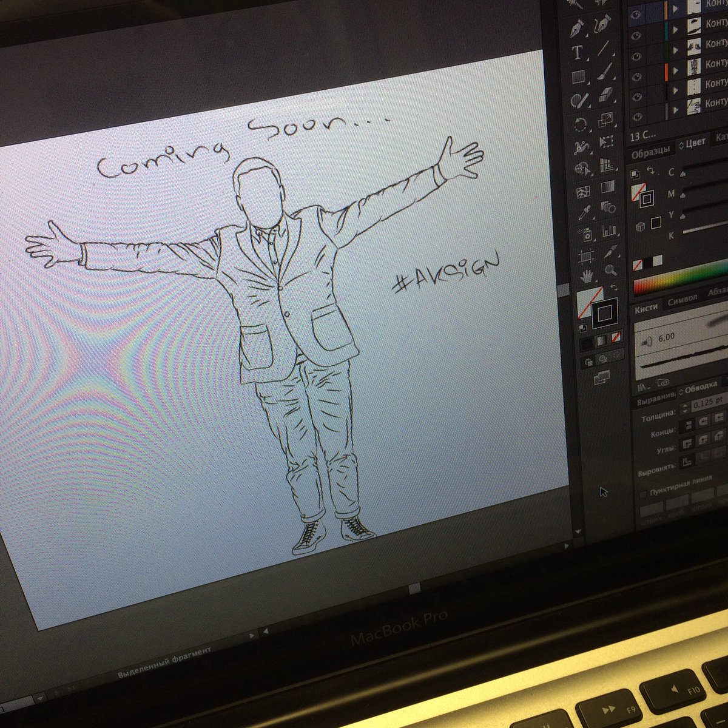Select the Eraser tool
Screen dimensions: 728x728
pos(606,94)
